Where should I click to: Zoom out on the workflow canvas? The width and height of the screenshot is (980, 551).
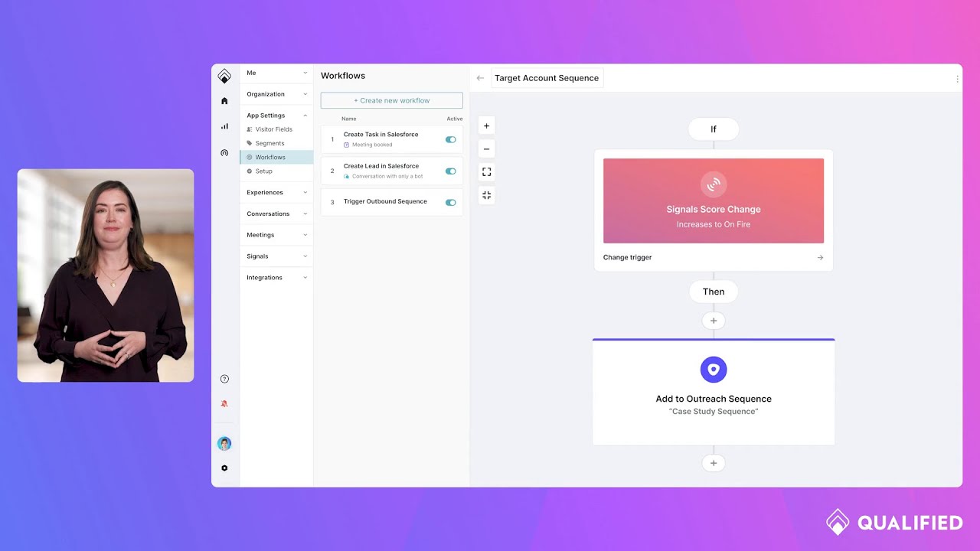(x=486, y=149)
